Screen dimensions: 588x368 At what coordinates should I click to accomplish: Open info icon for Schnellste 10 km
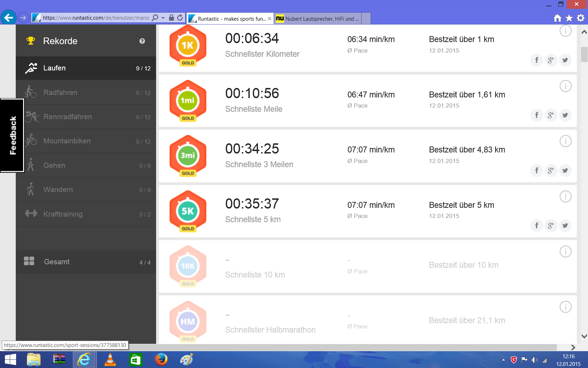point(565,252)
